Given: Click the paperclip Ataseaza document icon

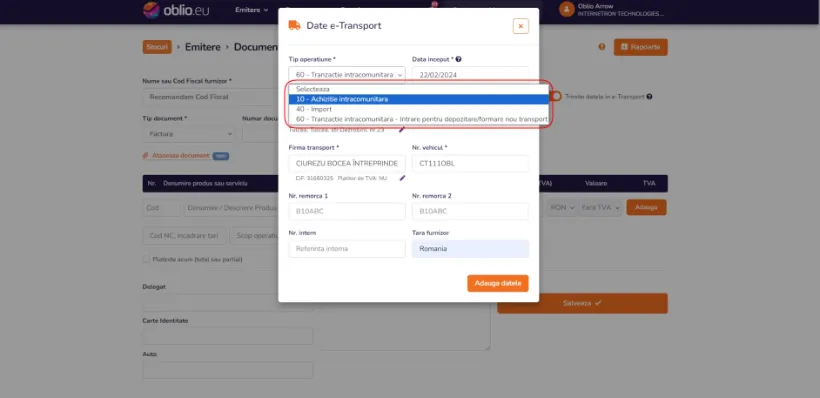Looking at the screenshot, I should (x=145, y=156).
